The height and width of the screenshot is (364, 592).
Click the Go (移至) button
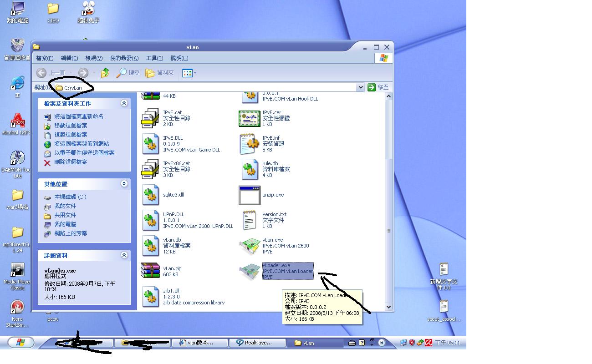point(378,87)
